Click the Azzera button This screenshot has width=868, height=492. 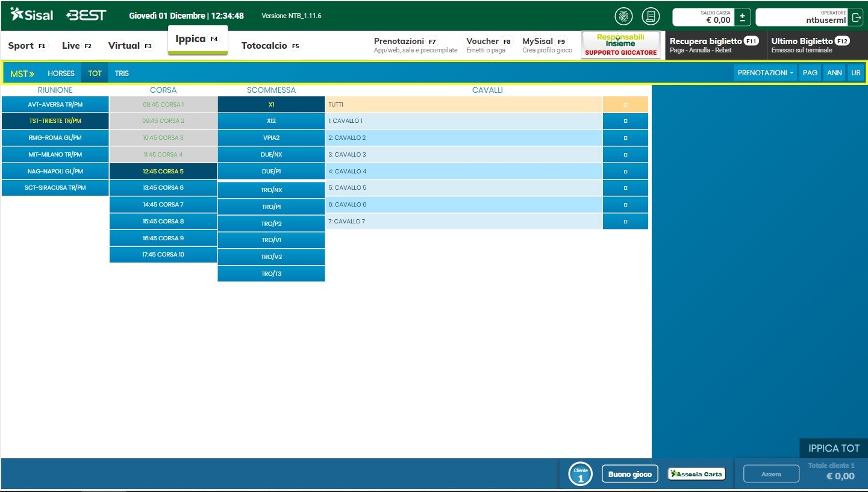tap(772, 475)
